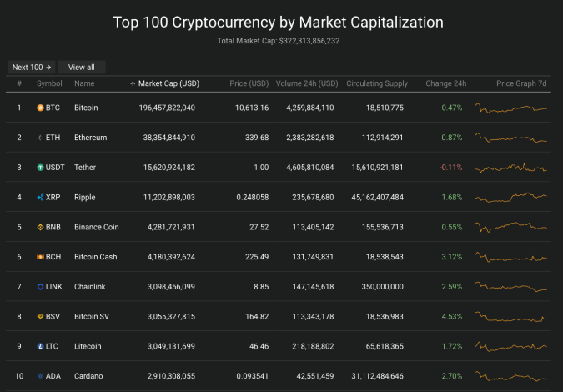
Task: Open the Ethereum name link
Action: tap(90, 138)
